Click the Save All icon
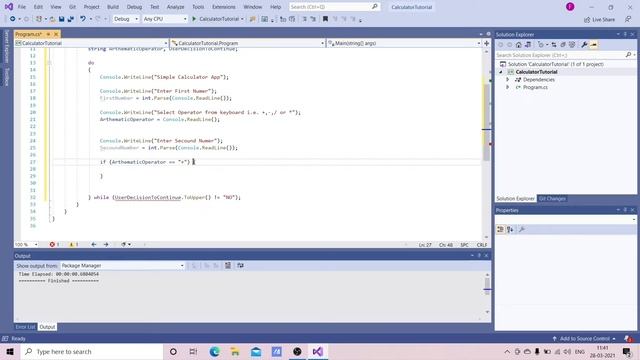The image size is (640, 360). pos(71,19)
